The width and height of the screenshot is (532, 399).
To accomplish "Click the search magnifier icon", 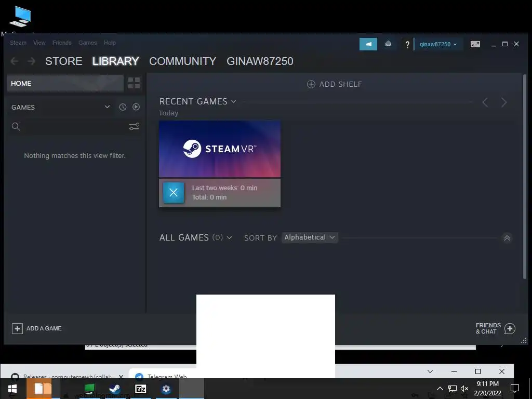I will (16, 127).
